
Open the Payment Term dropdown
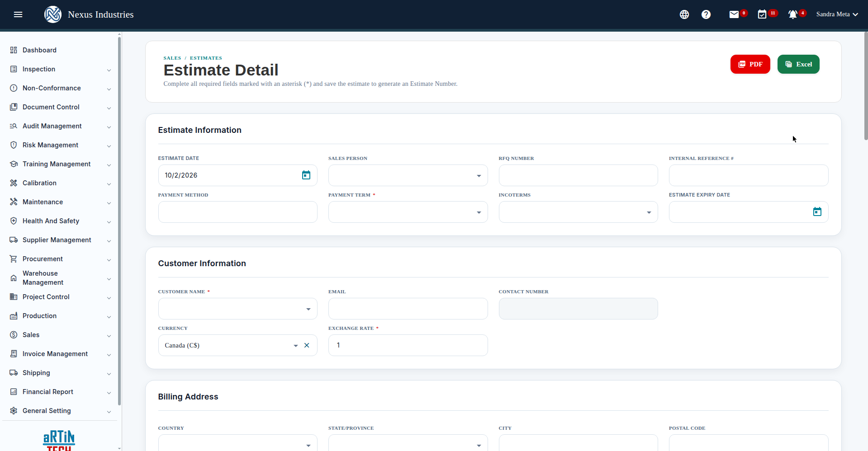pyautogui.click(x=408, y=212)
